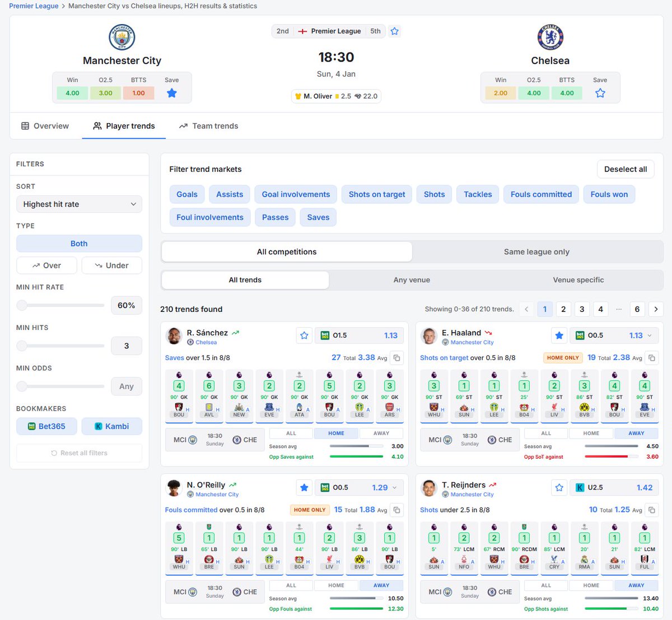Click the Chelsea club crest
Image resolution: width=672 pixels, height=620 pixels.
550,37
